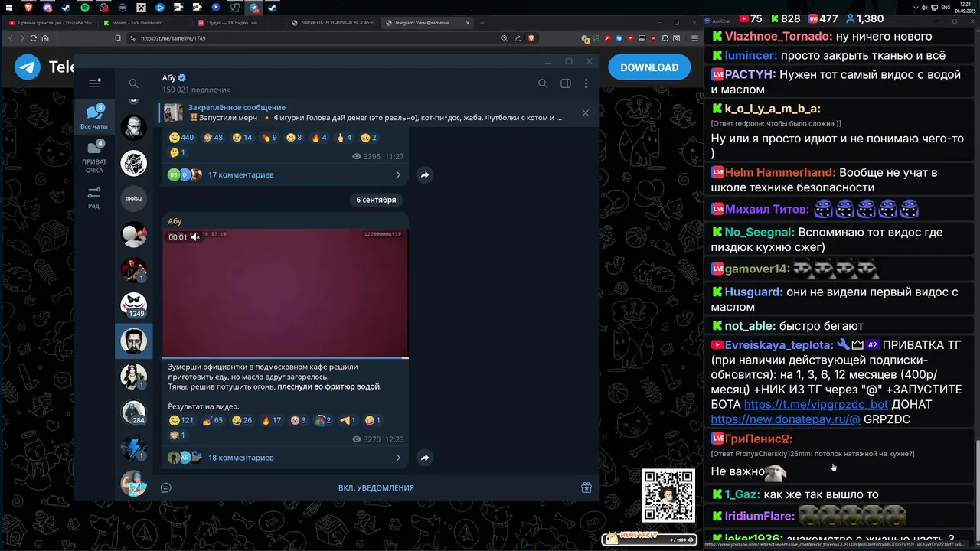Click the Brave shields icon in address bar
This screenshot has width=980, height=551.
(531, 38)
